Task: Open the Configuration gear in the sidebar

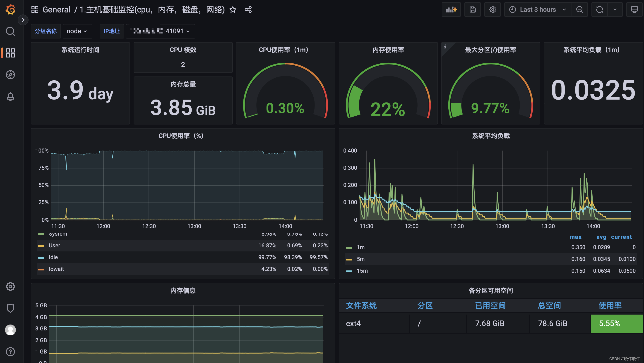Action: [10, 286]
